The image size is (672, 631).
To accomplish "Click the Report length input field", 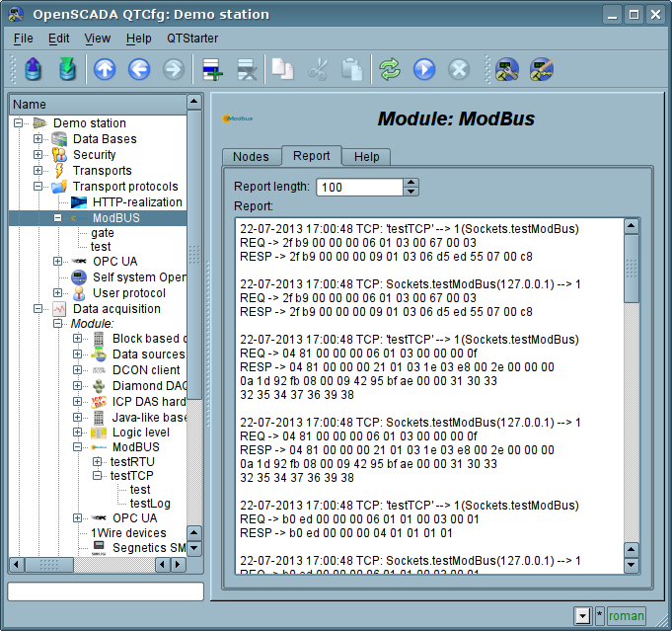I will click(359, 187).
